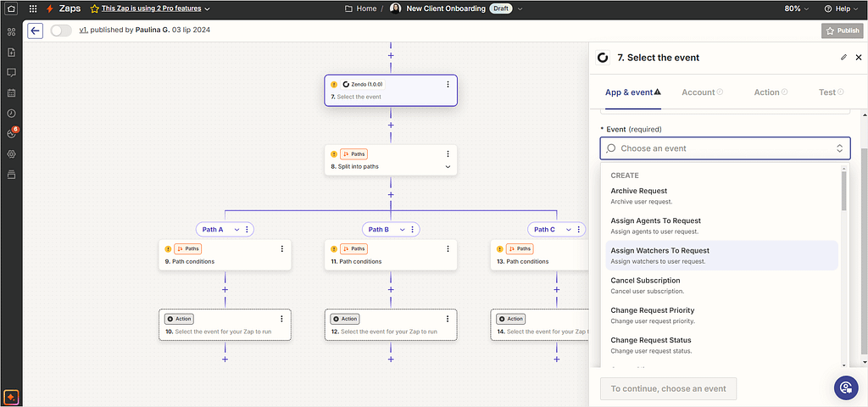Open the Path A dropdown chevron
This screenshot has height=407, width=868.
[236, 229]
